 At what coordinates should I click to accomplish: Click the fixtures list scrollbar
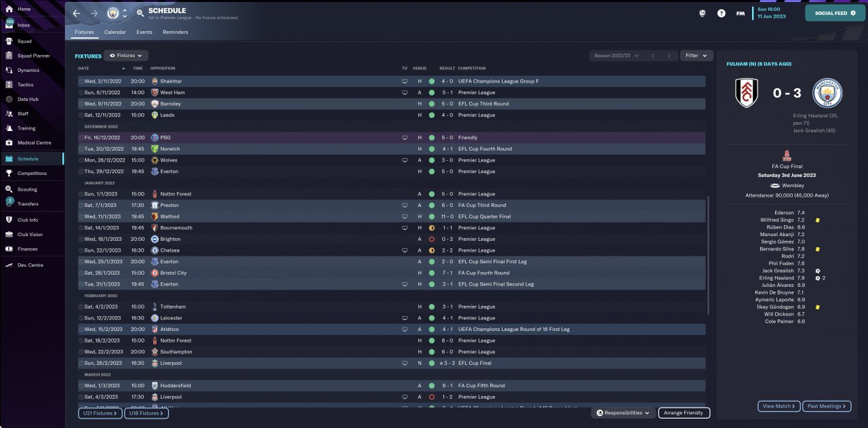(709, 256)
